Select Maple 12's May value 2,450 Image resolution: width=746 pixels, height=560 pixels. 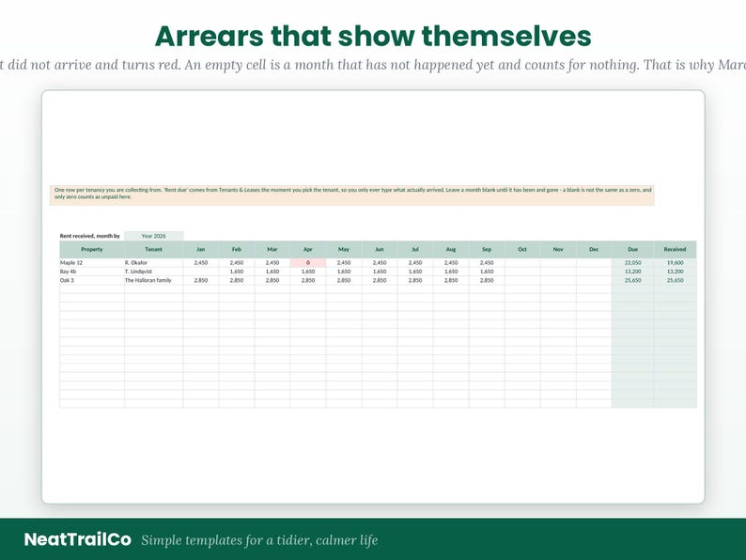pyautogui.click(x=344, y=263)
